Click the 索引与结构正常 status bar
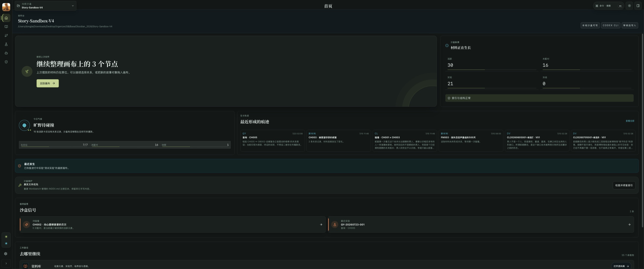This screenshot has width=644, height=269. pos(539,98)
